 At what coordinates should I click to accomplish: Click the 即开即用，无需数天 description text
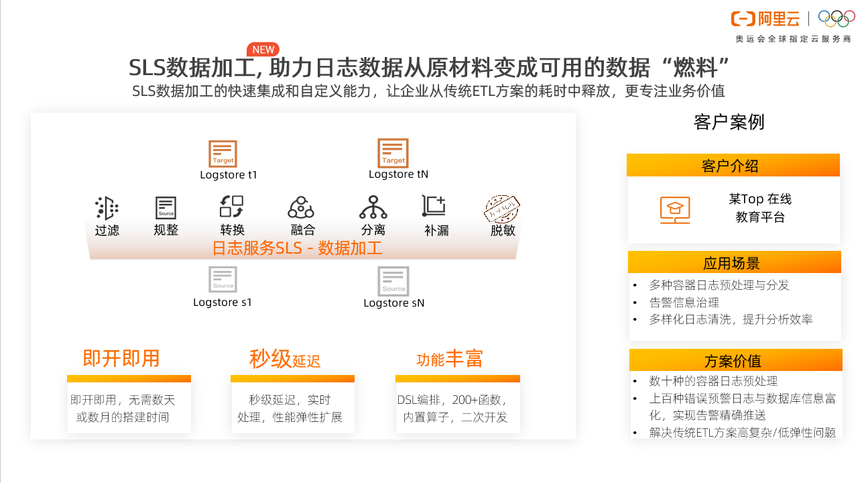123,409
